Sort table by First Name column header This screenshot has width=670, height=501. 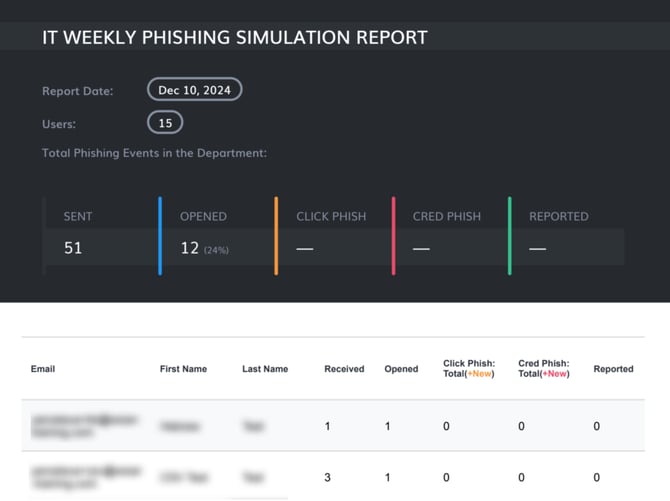(183, 369)
